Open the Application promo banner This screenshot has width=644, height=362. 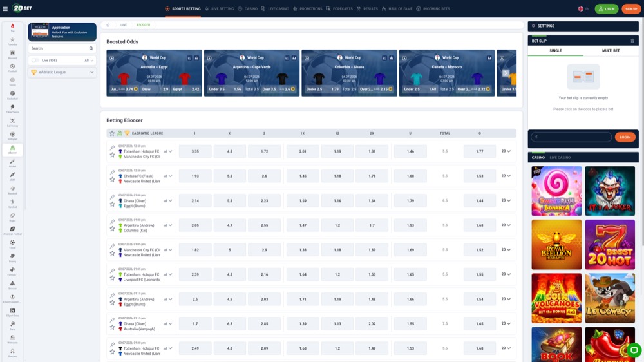click(x=62, y=32)
